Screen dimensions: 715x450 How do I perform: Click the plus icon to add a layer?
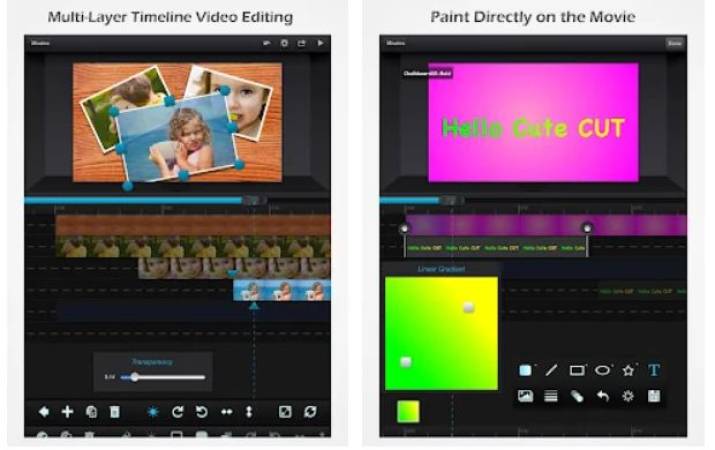click(67, 411)
